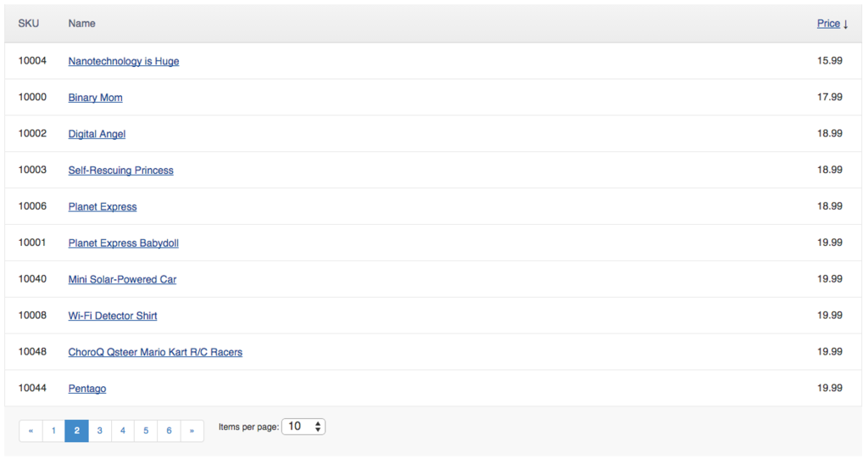The image size is (868, 459).
Task: Open ChoroQ Qsteer Mario Kart R/C Racers
Action: [x=155, y=352]
